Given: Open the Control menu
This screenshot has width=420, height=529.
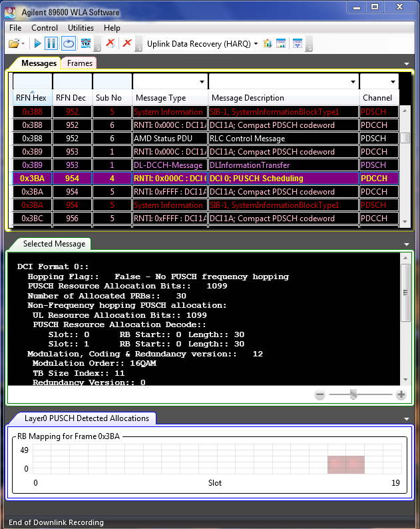Looking at the screenshot, I should [x=45, y=28].
